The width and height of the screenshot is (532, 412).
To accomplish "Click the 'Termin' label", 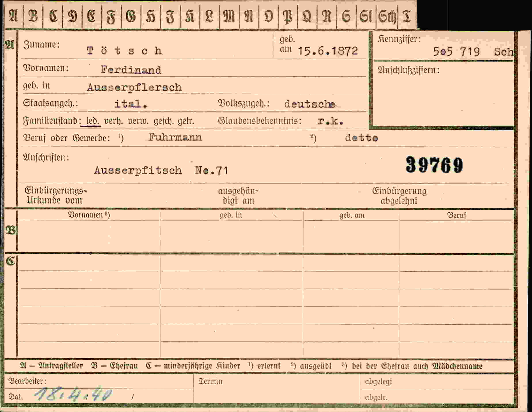I will click(211, 381).
